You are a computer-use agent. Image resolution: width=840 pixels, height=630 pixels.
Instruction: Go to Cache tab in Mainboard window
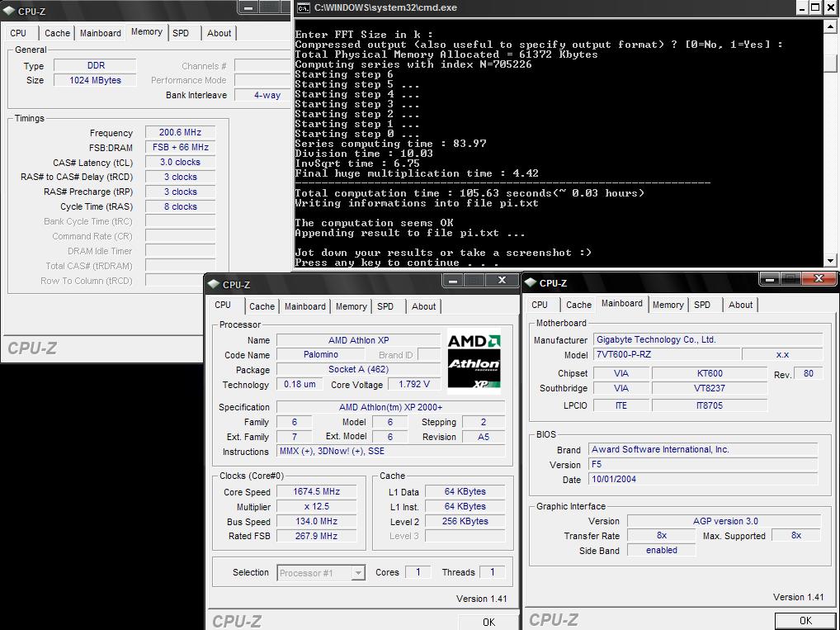click(579, 305)
